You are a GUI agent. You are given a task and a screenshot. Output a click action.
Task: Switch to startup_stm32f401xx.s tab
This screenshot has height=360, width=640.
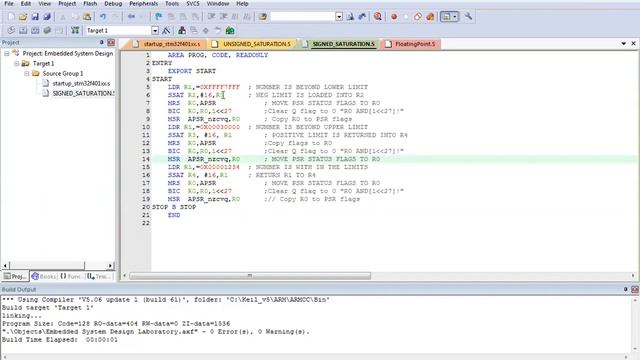click(167, 44)
